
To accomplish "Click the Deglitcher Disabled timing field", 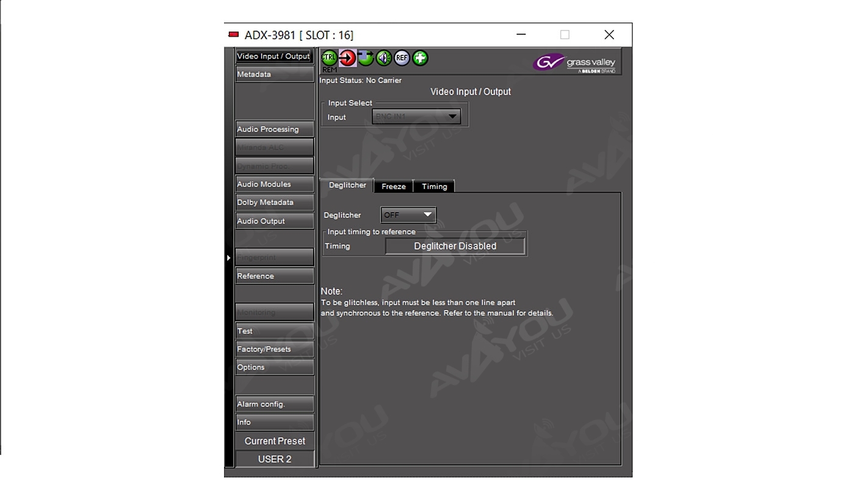I will pyautogui.click(x=455, y=246).
